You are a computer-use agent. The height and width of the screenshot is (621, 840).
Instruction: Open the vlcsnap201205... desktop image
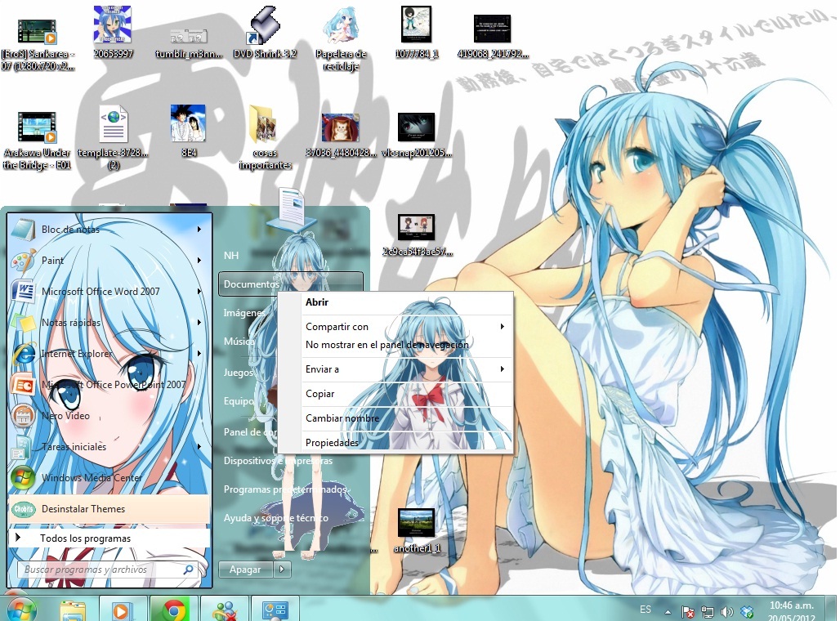[x=416, y=135]
